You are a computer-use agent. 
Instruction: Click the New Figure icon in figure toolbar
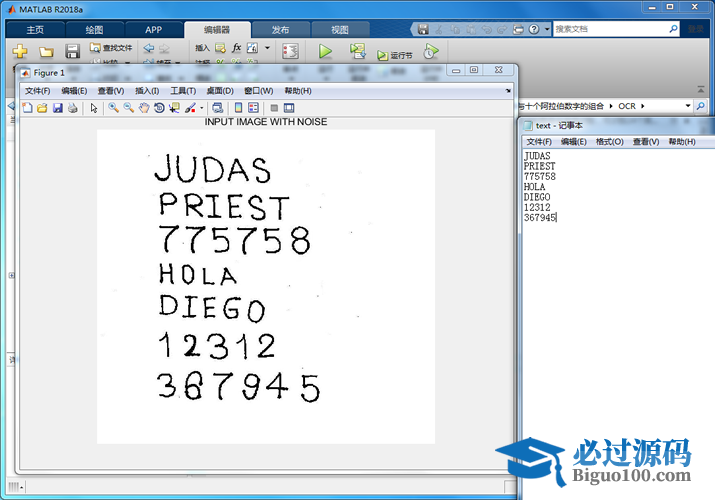27,108
